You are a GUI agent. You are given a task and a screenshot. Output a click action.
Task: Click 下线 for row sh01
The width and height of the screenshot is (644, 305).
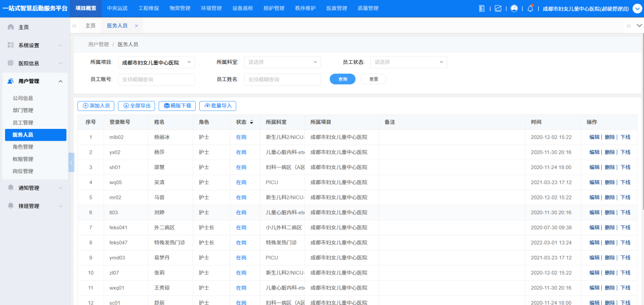(625, 167)
